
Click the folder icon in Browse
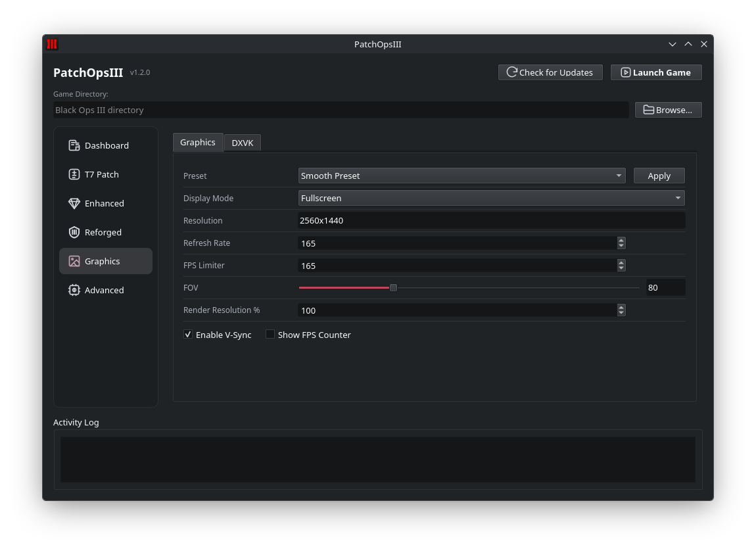[648, 110]
